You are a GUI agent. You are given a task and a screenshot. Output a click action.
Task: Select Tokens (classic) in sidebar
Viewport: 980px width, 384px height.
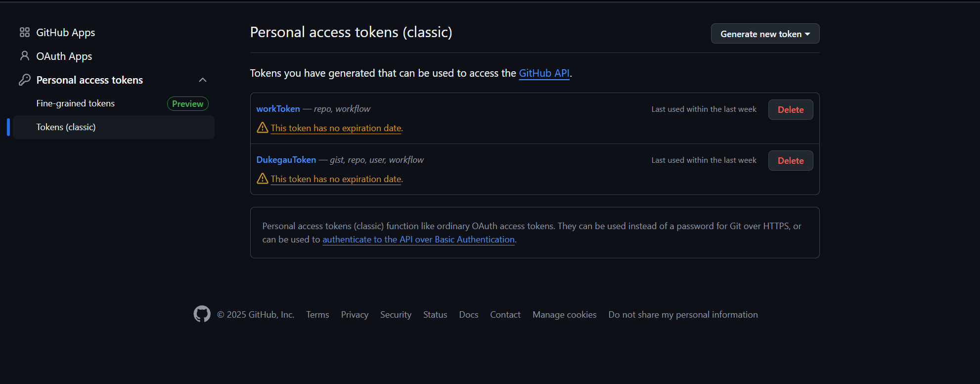coord(66,127)
